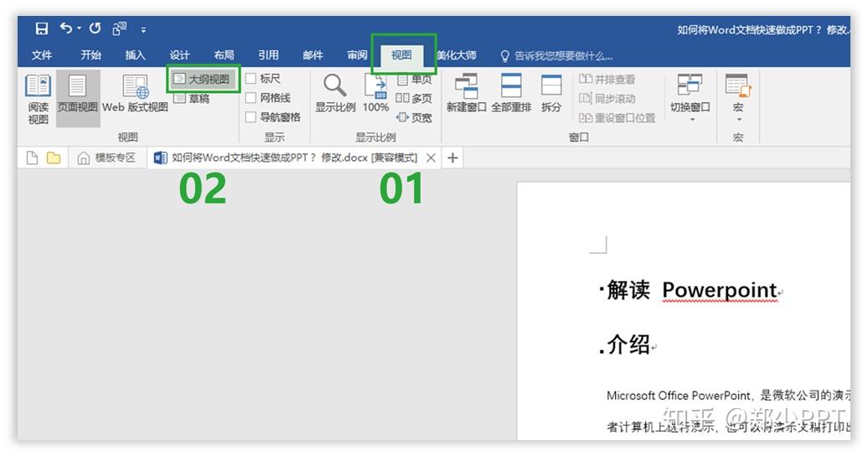Click the heading 介绍 in document
The height and width of the screenshot is (456, 868).
point(628,345)
